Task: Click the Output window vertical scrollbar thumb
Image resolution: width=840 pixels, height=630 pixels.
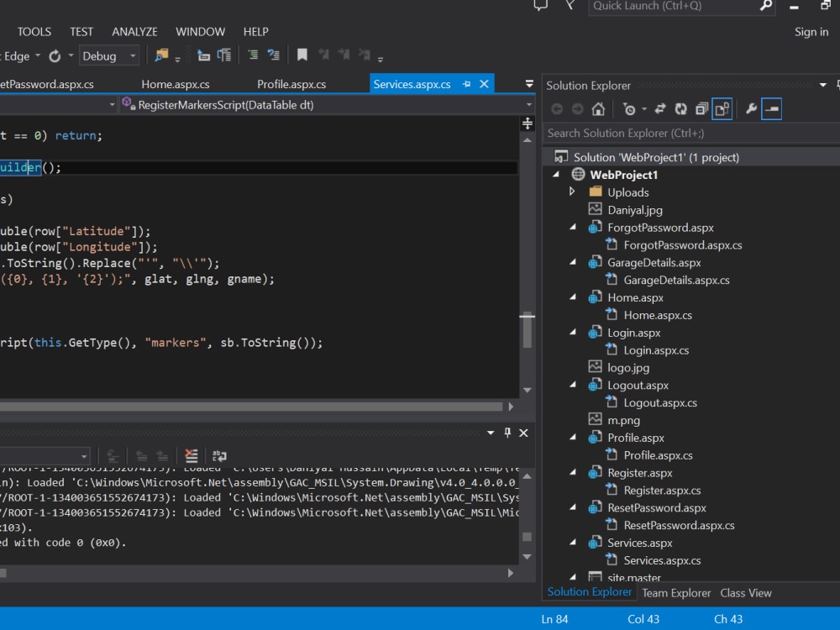Action: (528, 536)
